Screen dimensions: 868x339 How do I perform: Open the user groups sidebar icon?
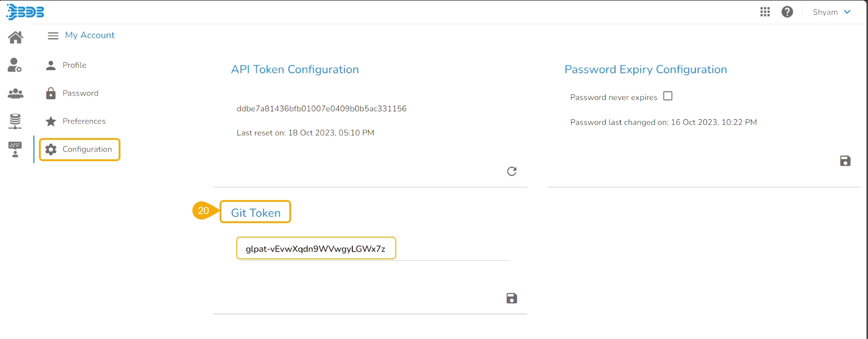tap(15, 94)
